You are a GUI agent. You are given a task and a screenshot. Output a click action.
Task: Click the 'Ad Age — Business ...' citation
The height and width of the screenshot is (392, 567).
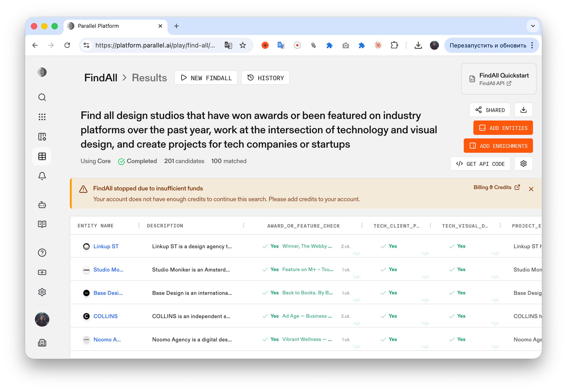307,316
